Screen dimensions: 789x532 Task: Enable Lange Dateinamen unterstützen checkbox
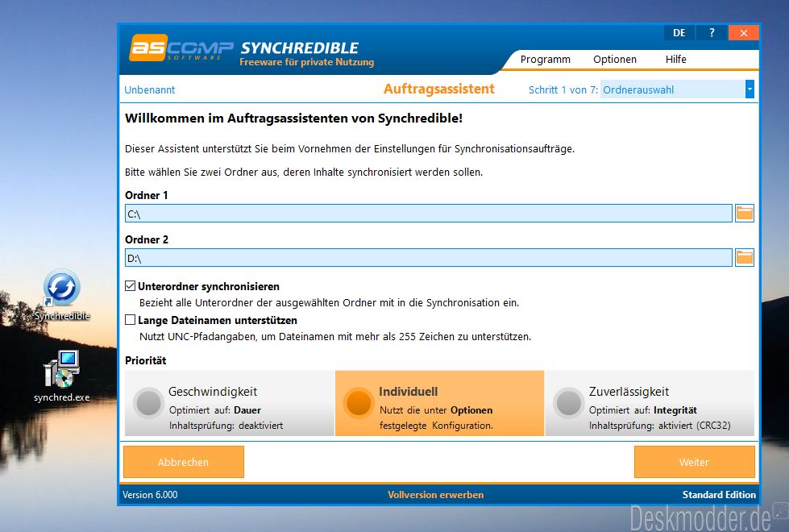coord(131,319)
